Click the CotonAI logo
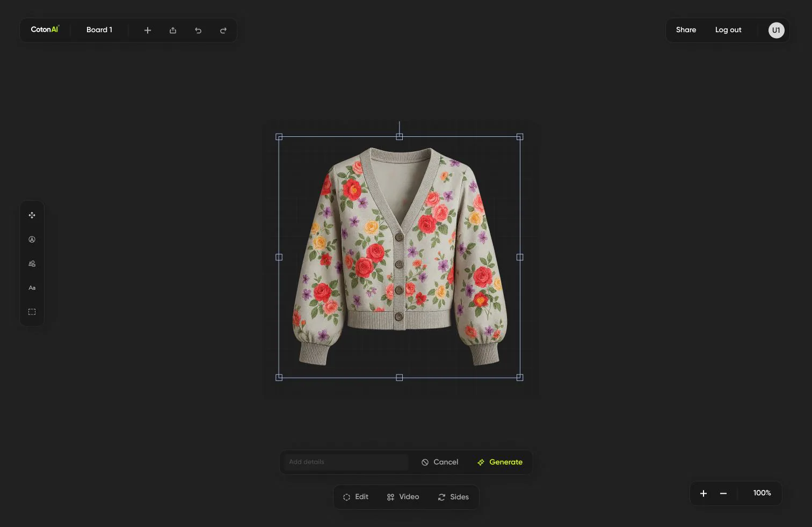The height and width of the screenshot is (527, 812). click(45, 30)
